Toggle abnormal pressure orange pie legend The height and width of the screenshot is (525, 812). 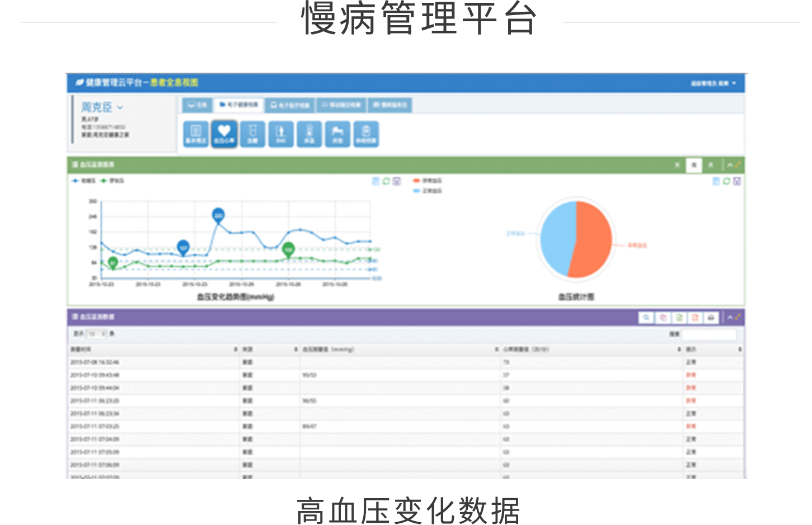coord(427,181)
